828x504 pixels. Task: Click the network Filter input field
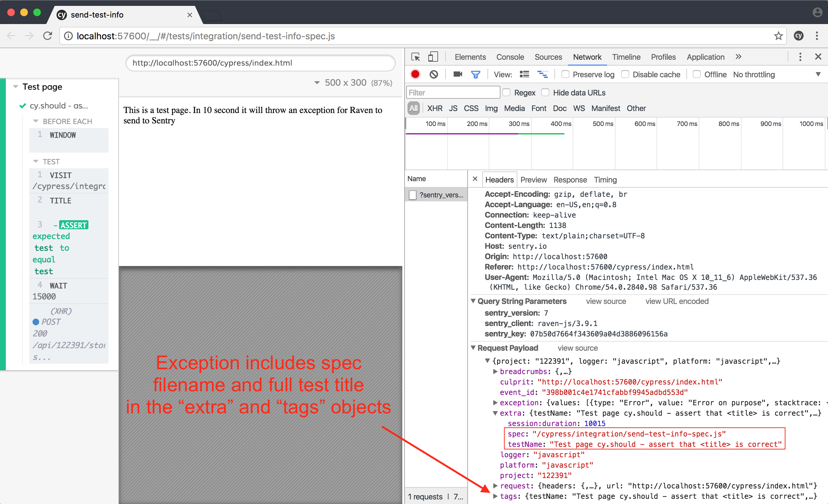pos(453,92)
